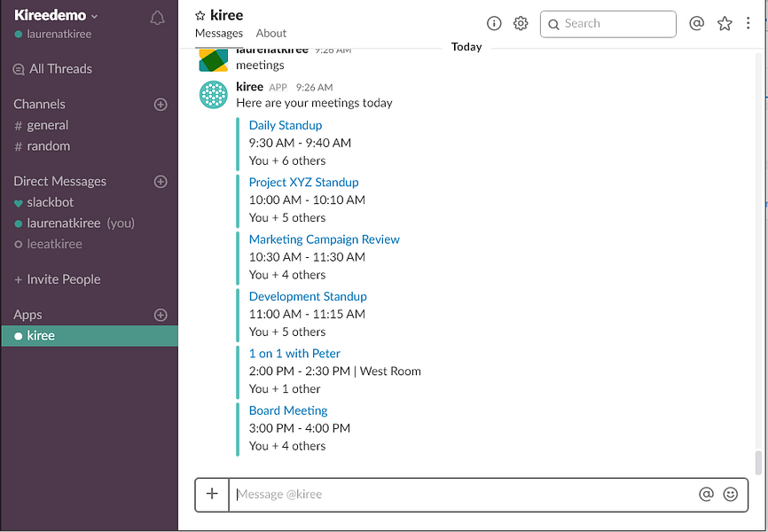Add an app plus icon
Viewport: 768px width, 532px height.
[x=161, y=315]
